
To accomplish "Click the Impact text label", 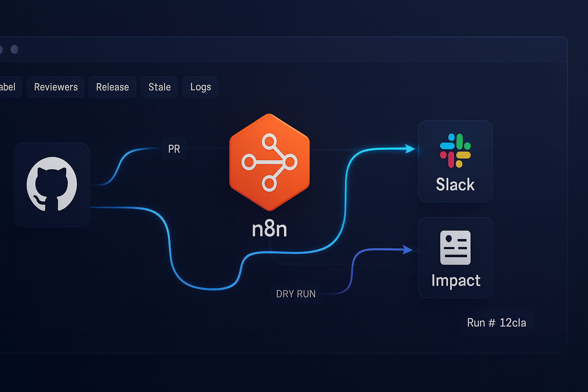I will click(x=456, y=281).
